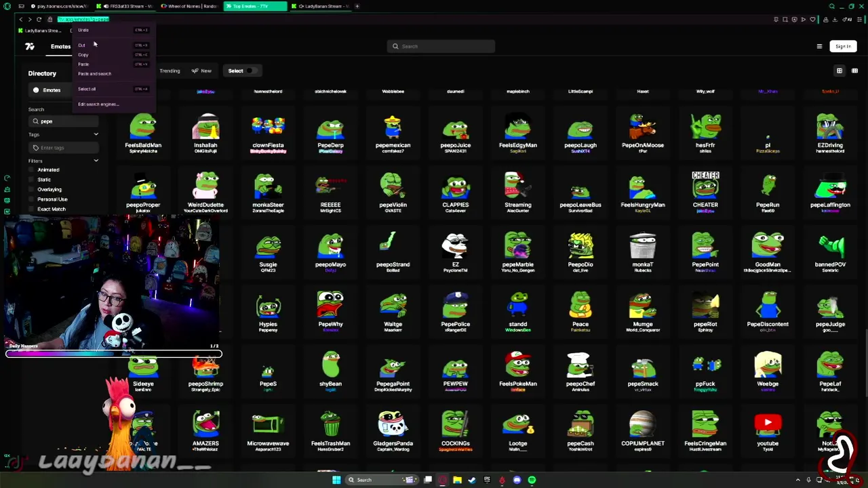
Task: Open the Windows Start menu
Action: pos(336,480)
